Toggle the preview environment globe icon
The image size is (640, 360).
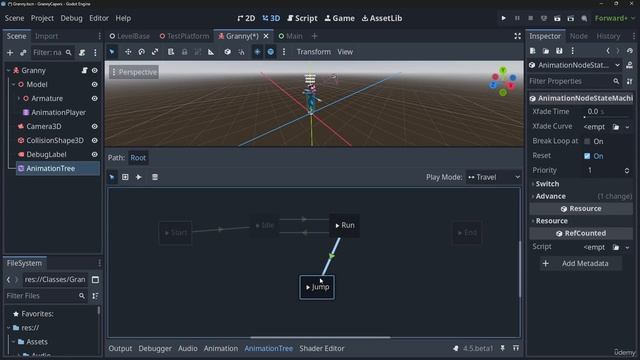(x=271, y=52)
